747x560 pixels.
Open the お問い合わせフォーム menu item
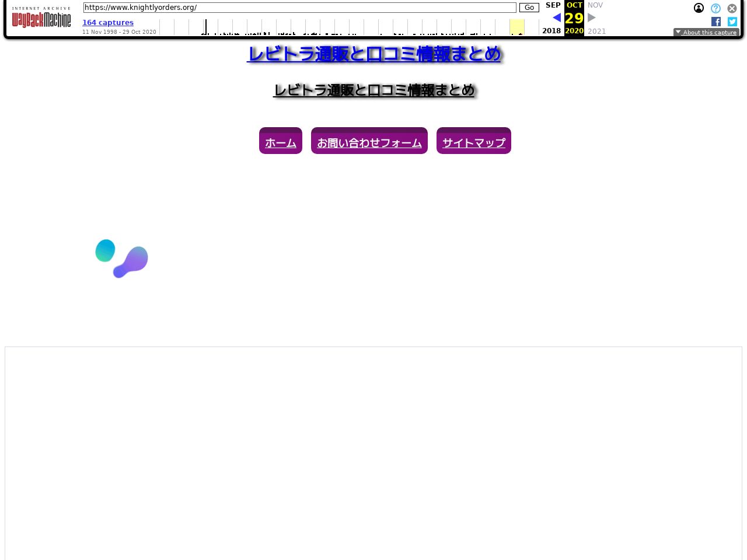click(369, 142)
